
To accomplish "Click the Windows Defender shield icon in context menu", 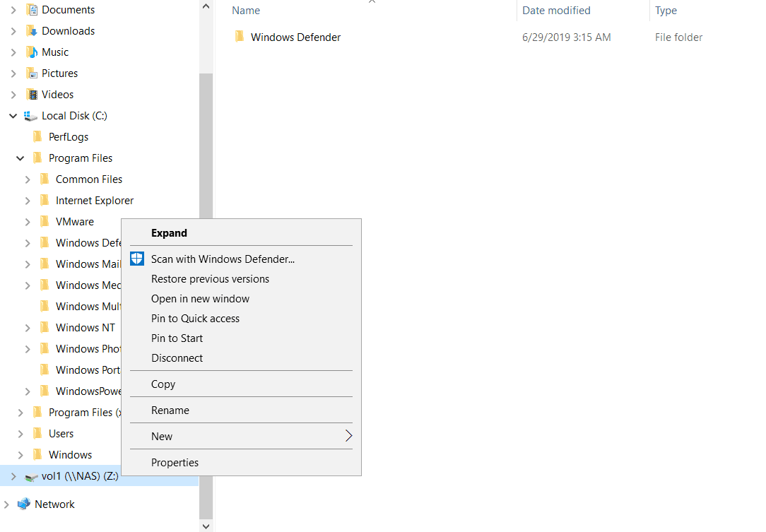I will (137, 259).
